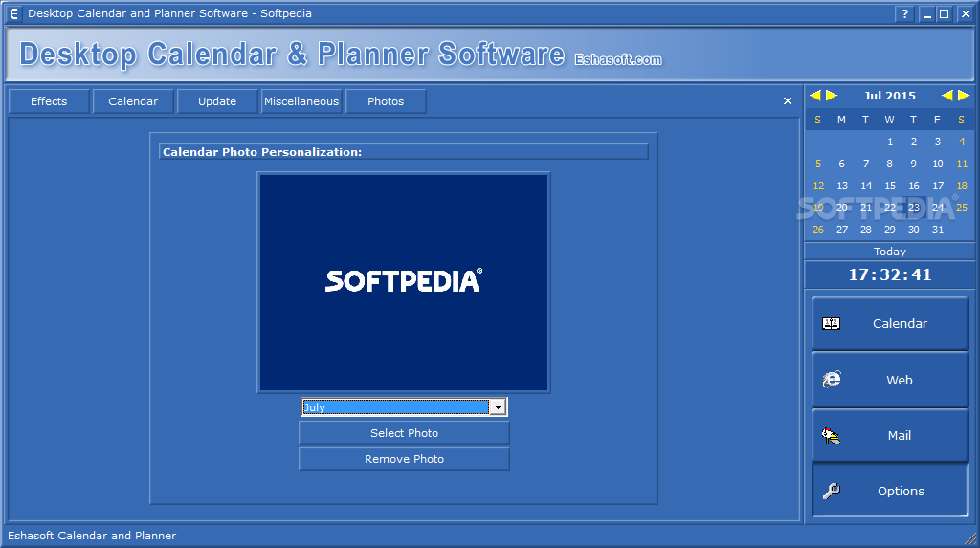The width and height of the screenshot is (980, 548).
Task: Select July 8 in the mini calendar
Action: 889,164
